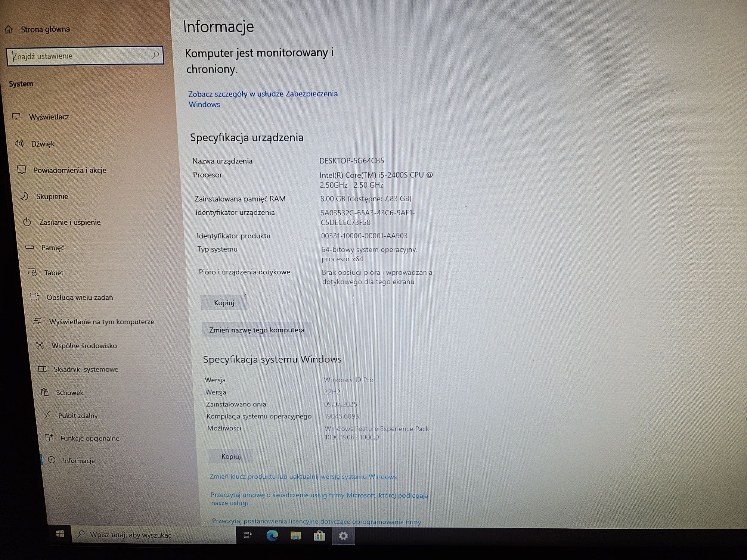Click Specyfikacja systemu Windows heading
The height and width of the screenshot is (560, 747).
(272, 360)
